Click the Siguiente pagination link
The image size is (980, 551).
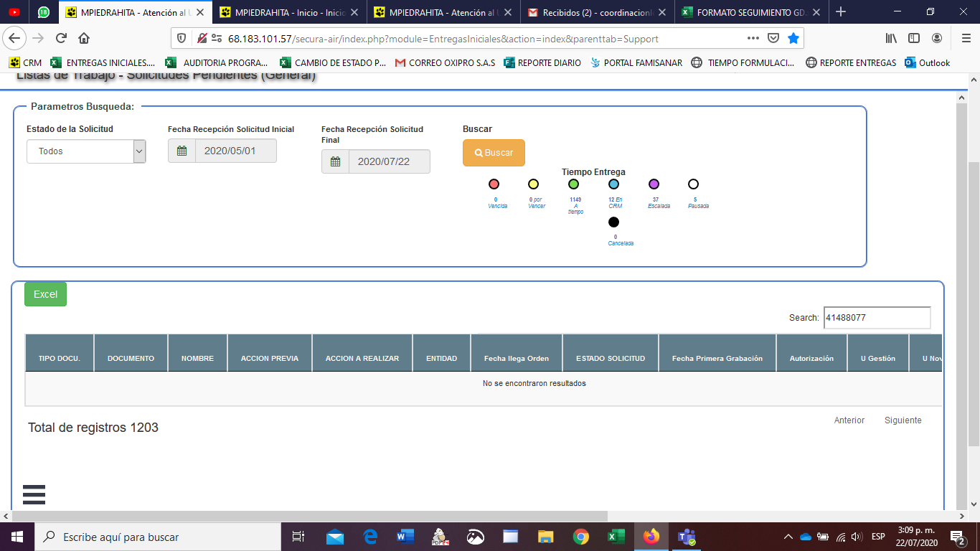[x=903, y=420]
